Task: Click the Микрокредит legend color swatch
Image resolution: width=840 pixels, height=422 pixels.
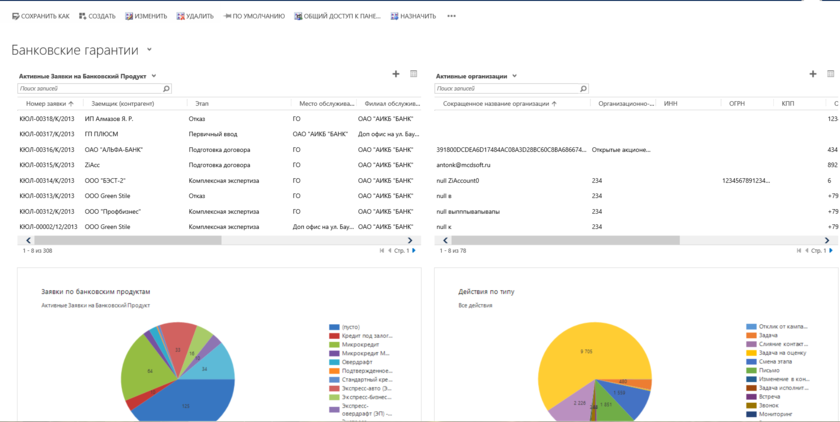Action: point(334,344)
